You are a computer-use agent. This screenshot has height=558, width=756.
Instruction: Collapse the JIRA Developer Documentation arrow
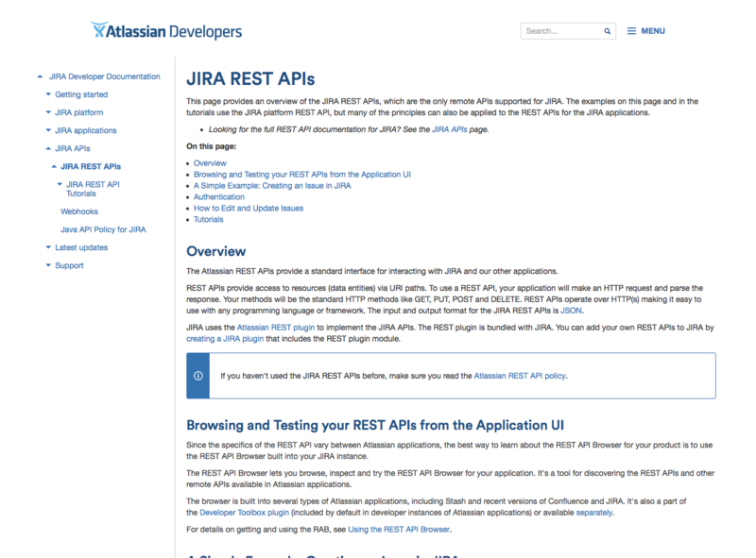click(40, 76)
